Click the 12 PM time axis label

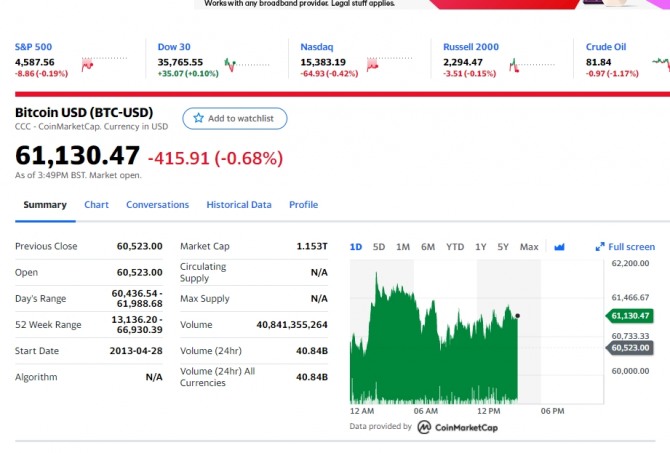[x=488, y=411]
